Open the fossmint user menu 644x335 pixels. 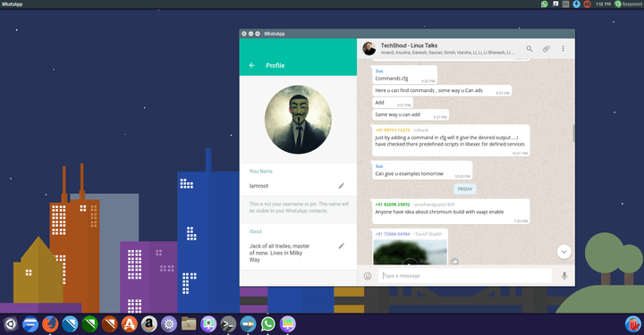point(628,4)
